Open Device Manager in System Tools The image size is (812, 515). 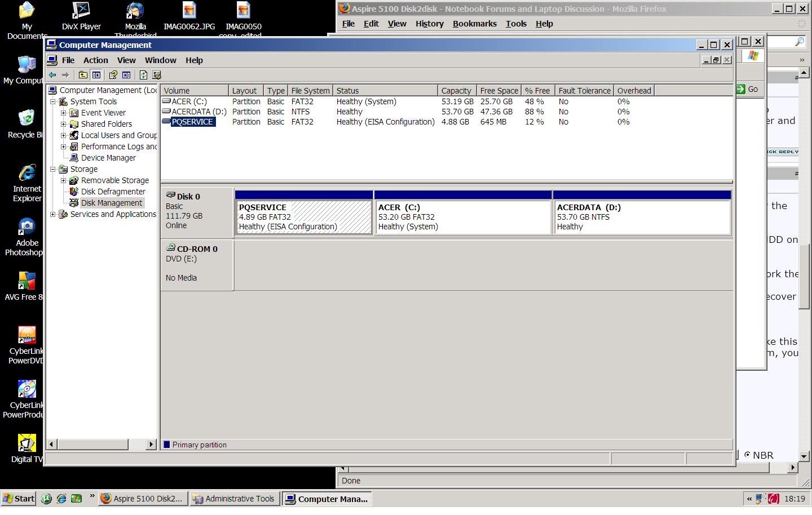(108, 158)
